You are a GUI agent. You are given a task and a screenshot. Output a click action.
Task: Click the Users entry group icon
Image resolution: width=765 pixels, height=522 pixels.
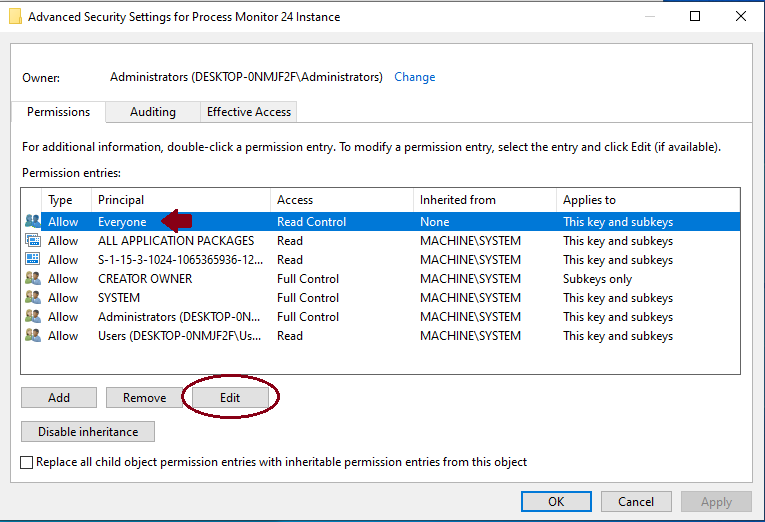point(32,336)
